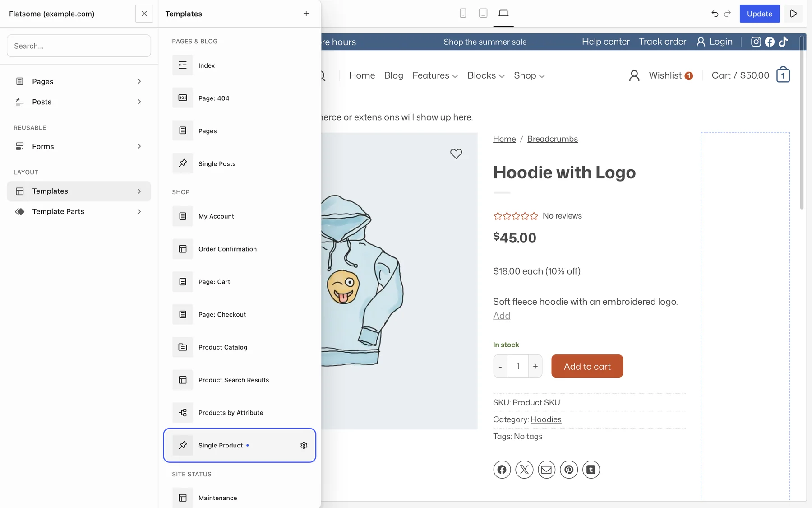Click the star rating
This screenshot has height=508, width=812.
point(516,216)
